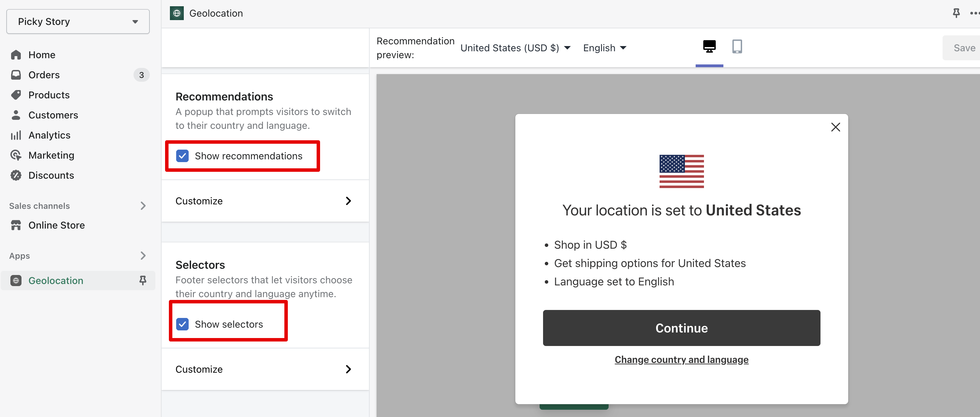Screen dimensions: 980x417
Task: Click the United States flag image
Action: click(x=681, y=171)
